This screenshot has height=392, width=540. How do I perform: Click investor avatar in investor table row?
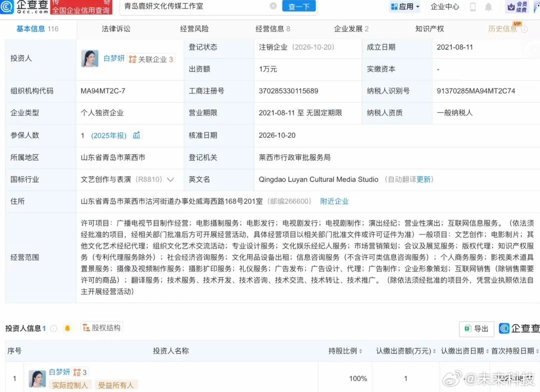37,379
